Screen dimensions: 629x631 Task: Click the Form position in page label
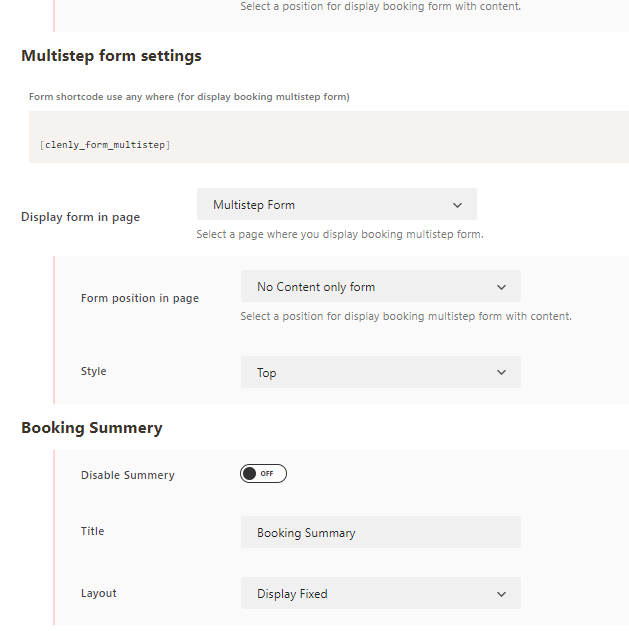(140, 298)
